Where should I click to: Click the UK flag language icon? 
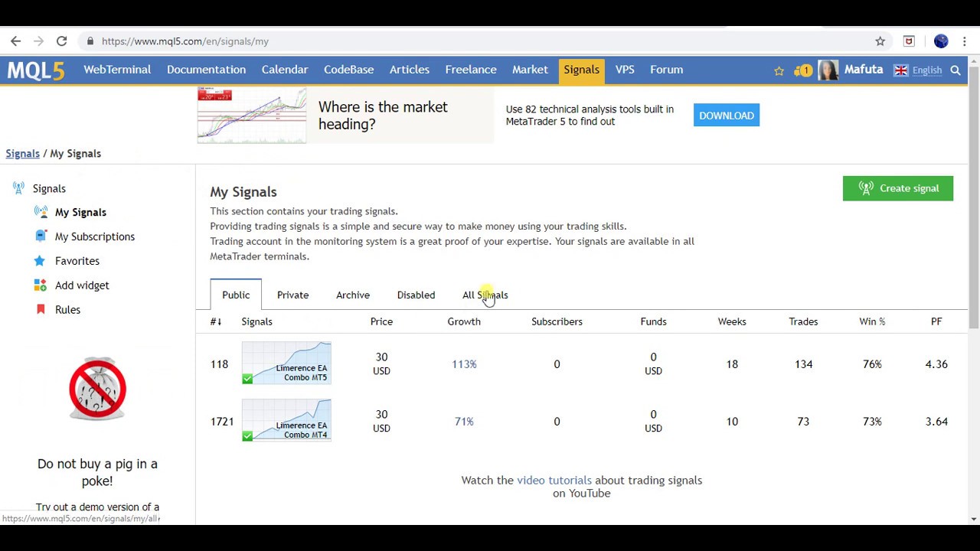point(901,70)
